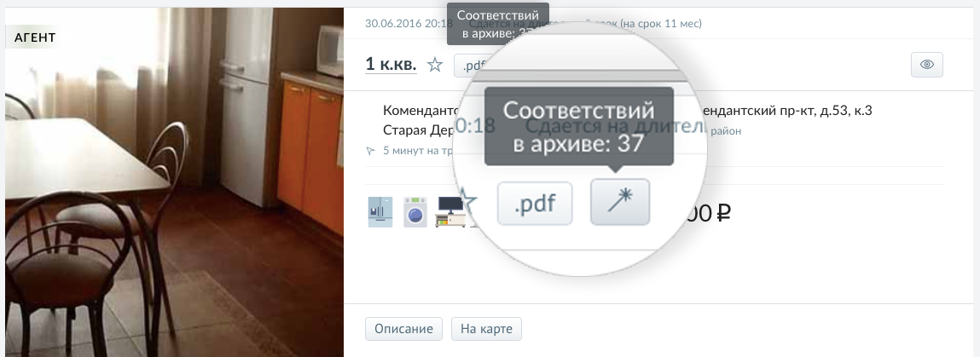
Task: Click the washing machine amenity icon
Action: pos(415,211)
